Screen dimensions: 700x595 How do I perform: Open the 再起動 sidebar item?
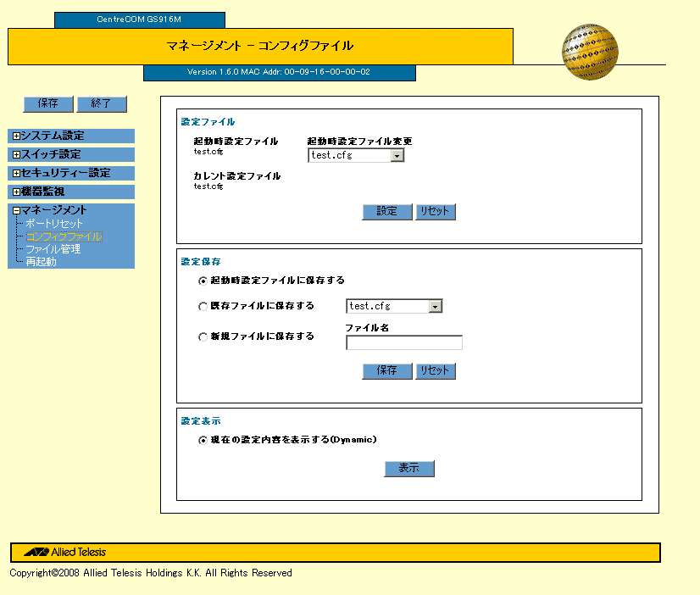click(x=41, y=262)
